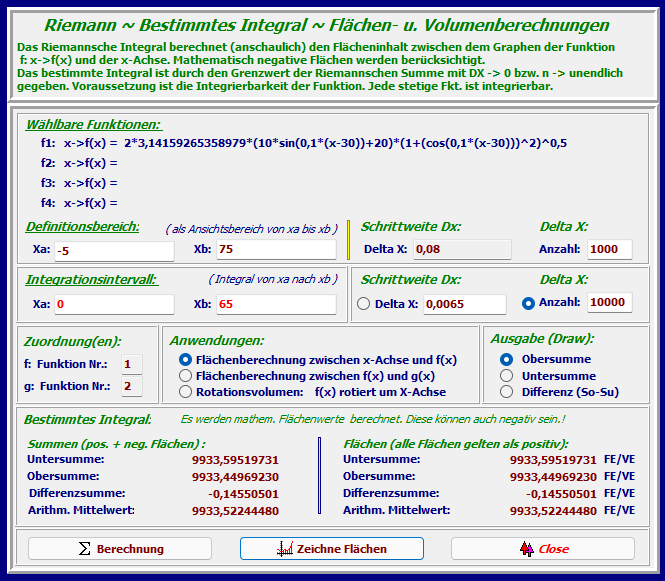Screen dimensions: 665x581
Task: Click the Anzahl field showing 10000
Action: point(609,303)
